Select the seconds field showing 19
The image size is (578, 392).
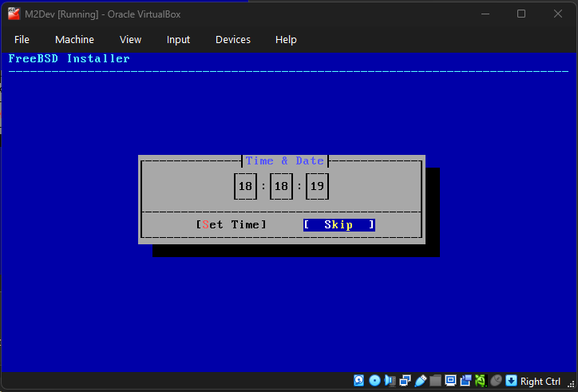pos(317,187)
